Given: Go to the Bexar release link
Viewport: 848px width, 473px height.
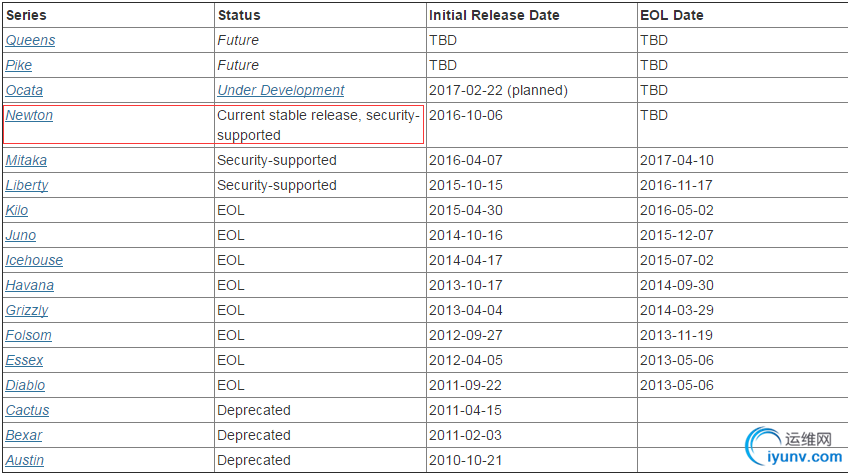Looking at the screenshot, I should (23, 435).
